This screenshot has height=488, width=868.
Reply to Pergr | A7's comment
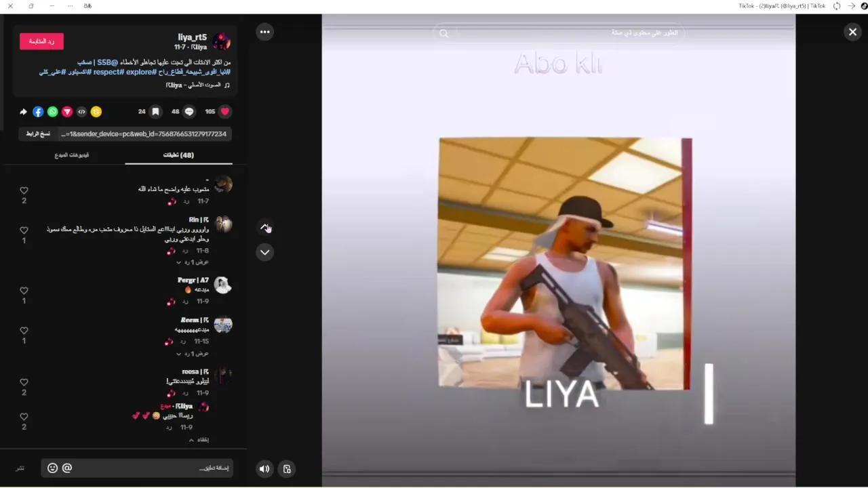185,302
